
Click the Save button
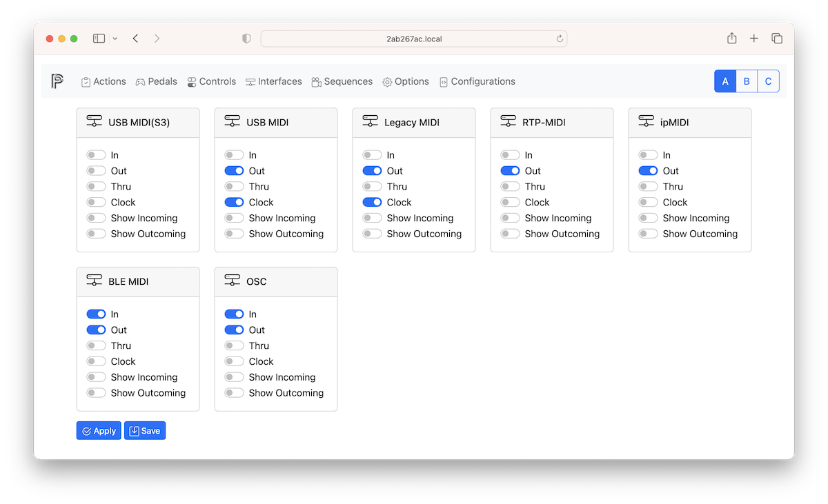[145, 431]
